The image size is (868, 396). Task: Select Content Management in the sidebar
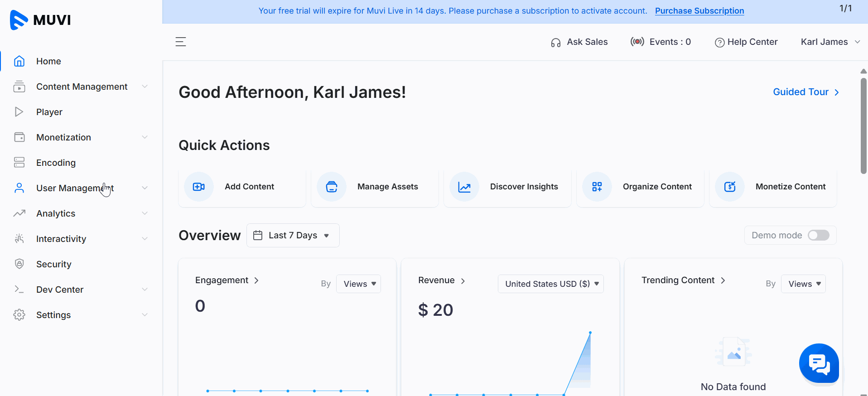81,87
